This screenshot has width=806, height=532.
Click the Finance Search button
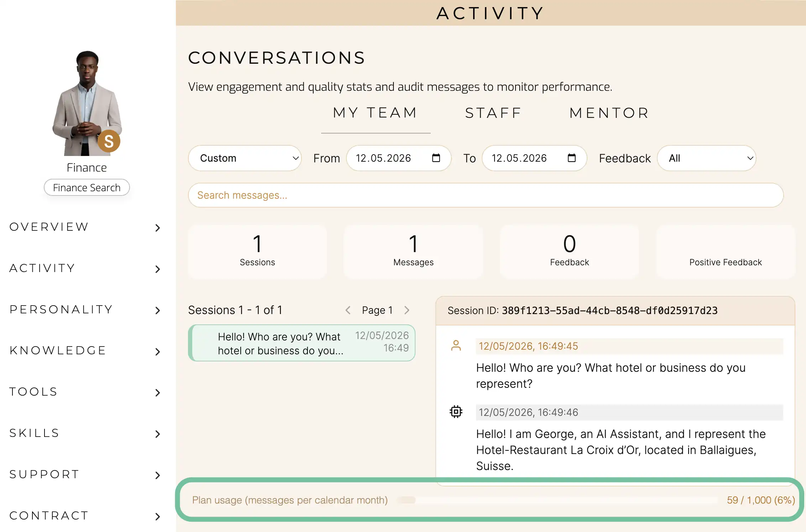[x=87, y=188]
